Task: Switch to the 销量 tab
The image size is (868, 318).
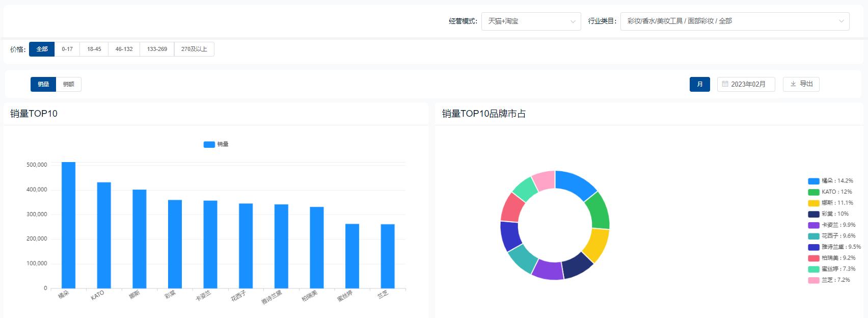Action: click(x=43, y=85)
